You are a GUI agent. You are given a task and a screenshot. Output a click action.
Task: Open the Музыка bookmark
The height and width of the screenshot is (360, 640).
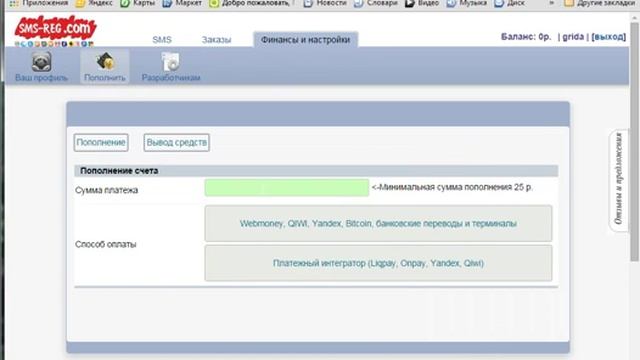tap(467, 3)
